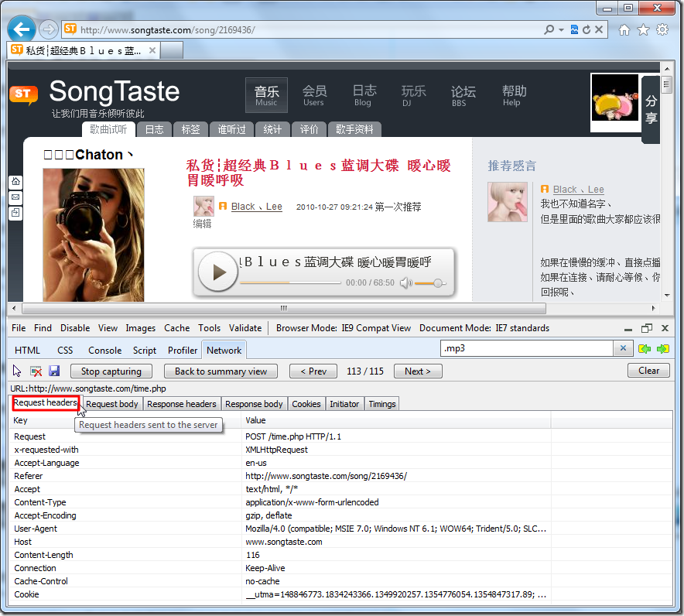
Task: Open the 玩乐 DJ navigation item
Action: [x=412, y=95]
